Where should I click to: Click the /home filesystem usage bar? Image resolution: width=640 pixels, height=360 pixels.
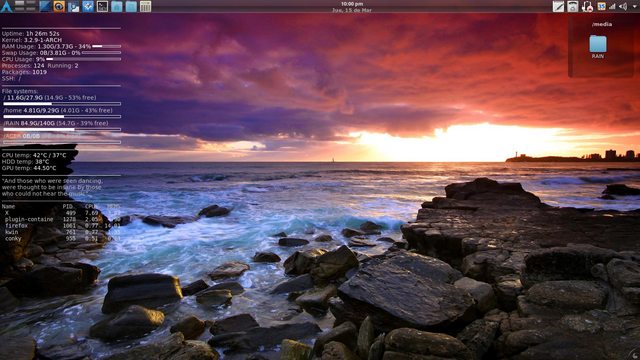(62, 116)
